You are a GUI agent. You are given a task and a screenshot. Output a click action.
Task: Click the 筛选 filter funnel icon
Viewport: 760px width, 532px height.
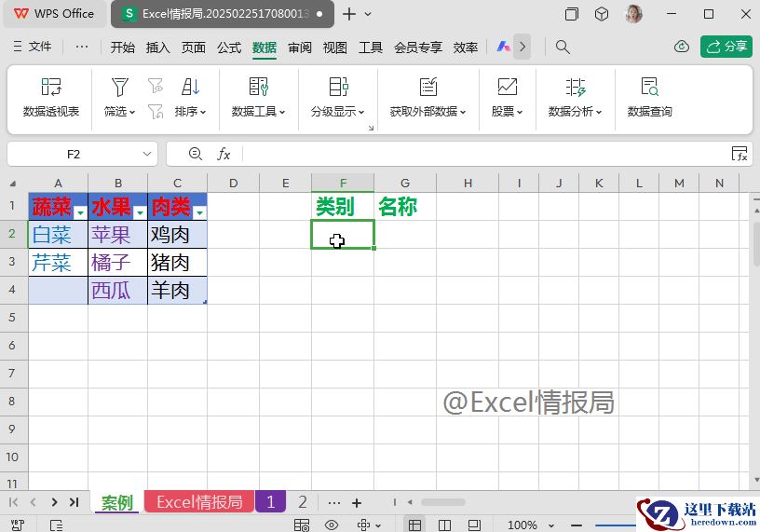coord(120,88)
